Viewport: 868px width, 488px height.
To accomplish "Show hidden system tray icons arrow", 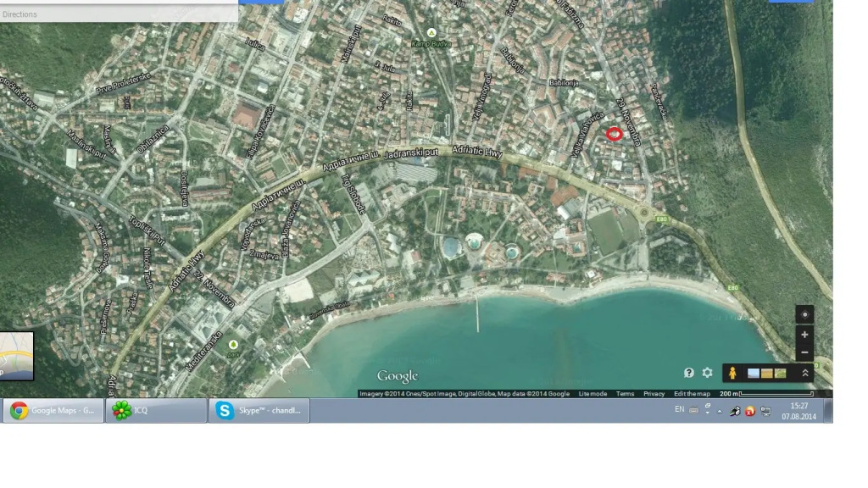I will click(x=720, y=411).
